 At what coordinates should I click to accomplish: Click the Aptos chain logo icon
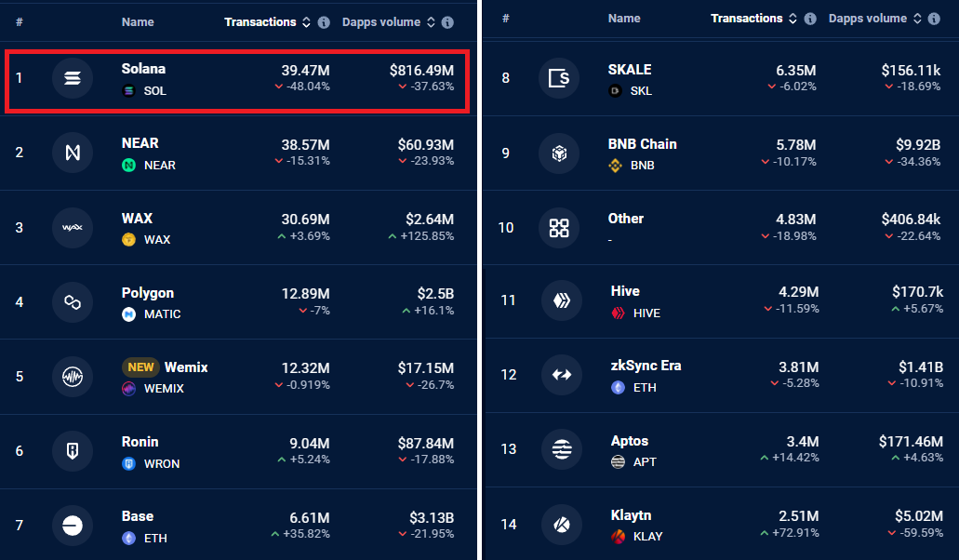[562, 449]
